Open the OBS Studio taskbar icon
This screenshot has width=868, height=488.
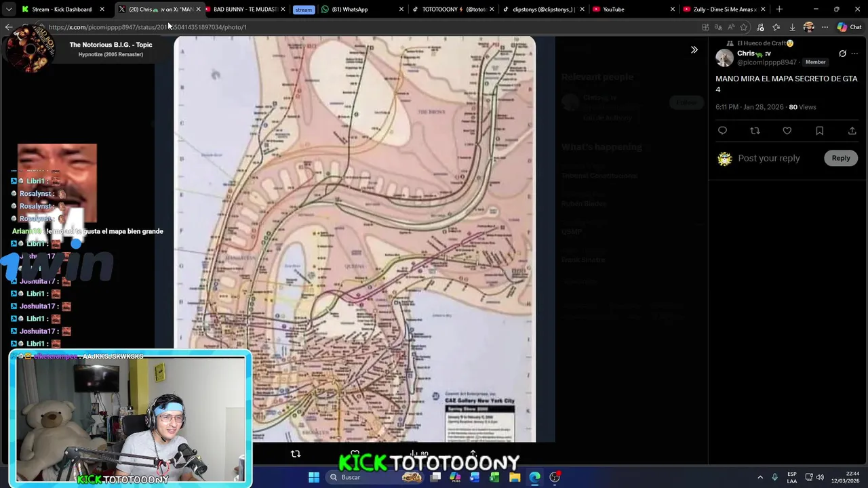[x=555, y=477]
